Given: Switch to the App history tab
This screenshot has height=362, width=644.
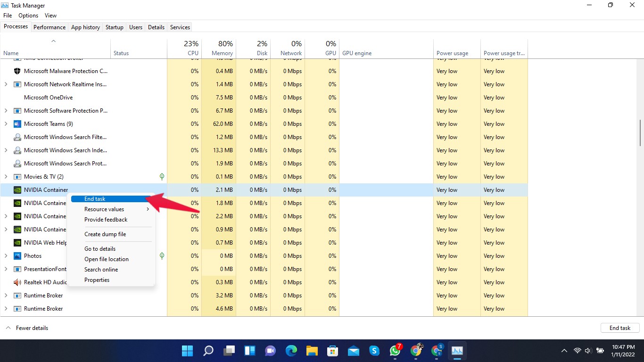Looking at the screenshot, I should coord(85,27).
